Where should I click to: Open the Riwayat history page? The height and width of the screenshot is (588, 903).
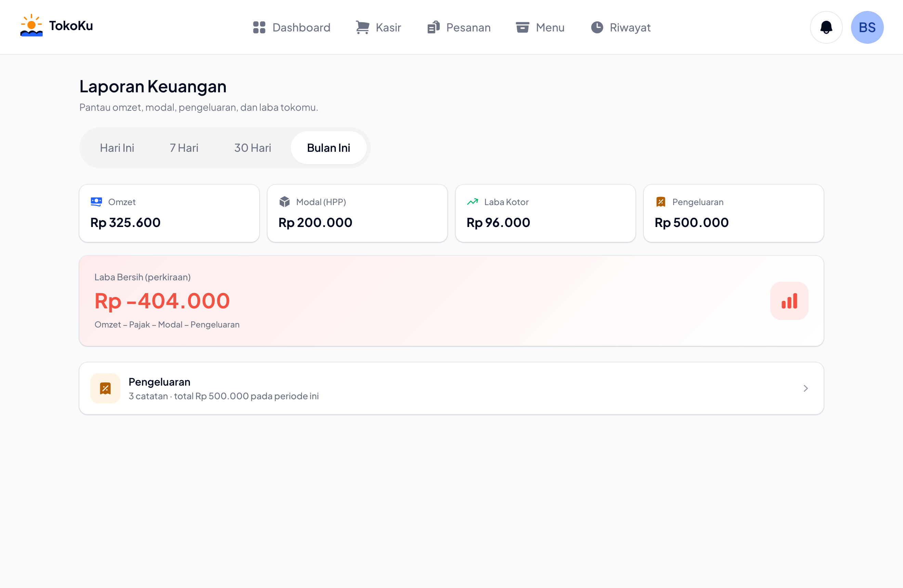(x=621, y=27)
